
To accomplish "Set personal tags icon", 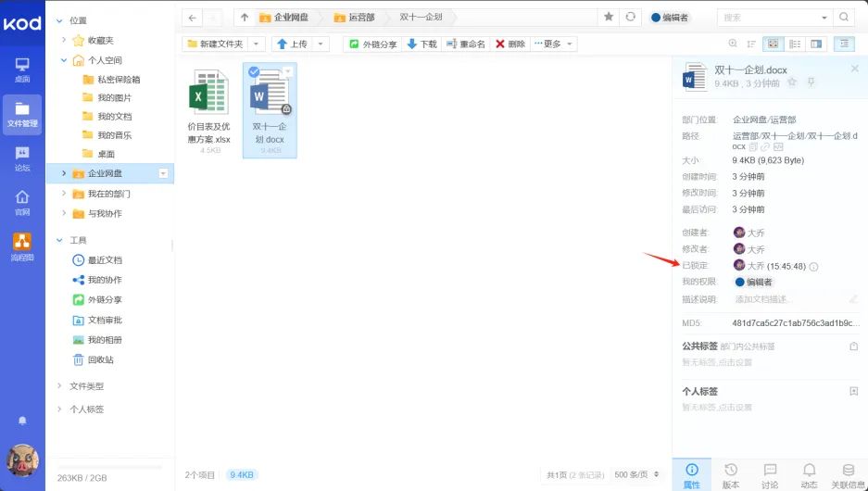I will click(x=853, y=391).
